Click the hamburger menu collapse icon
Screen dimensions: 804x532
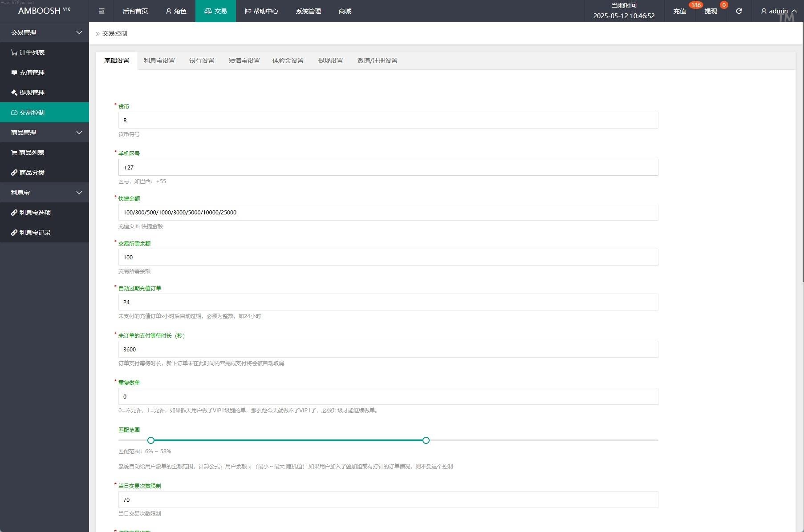coord(102,11)
